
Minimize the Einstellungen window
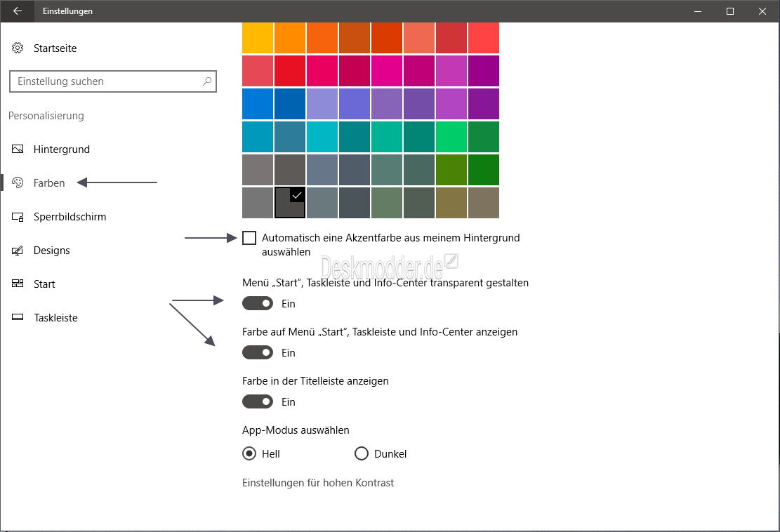pos(698,11)
